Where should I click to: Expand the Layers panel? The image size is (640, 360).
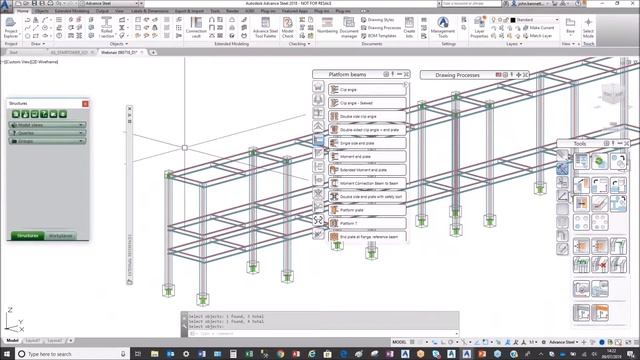pos(514,44)
